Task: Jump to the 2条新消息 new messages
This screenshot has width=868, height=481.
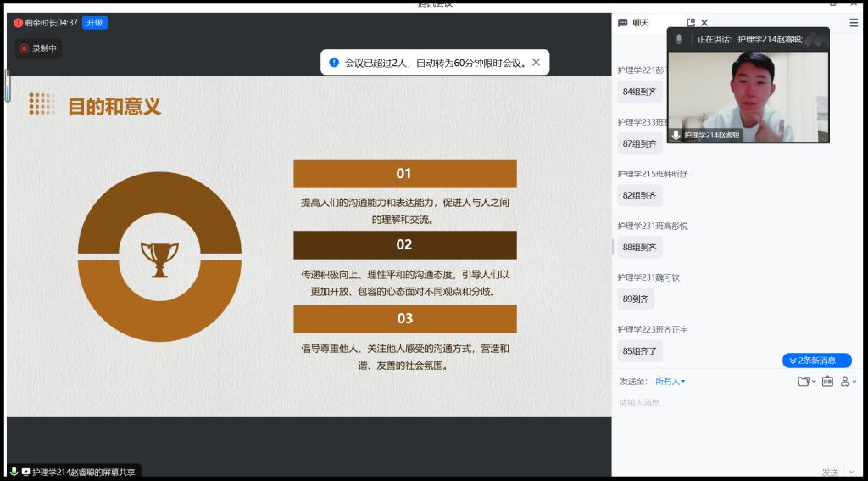Action: 816,361
